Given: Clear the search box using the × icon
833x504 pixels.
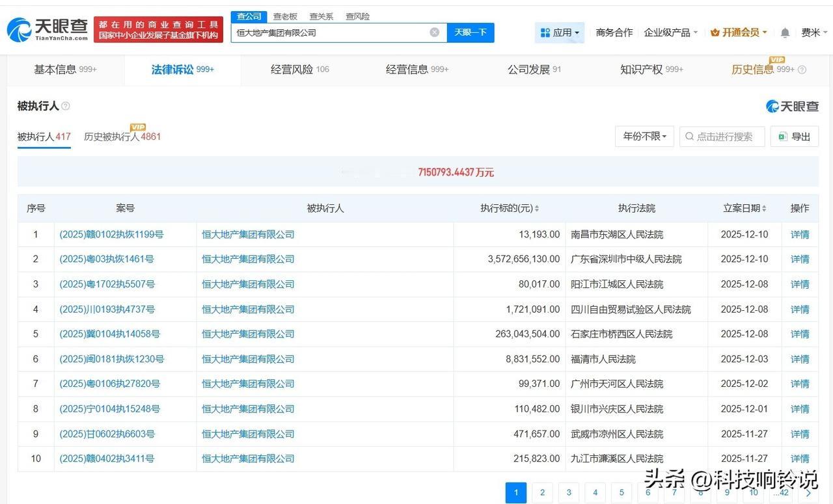Looking at the screenshot, I should point(434,32).
